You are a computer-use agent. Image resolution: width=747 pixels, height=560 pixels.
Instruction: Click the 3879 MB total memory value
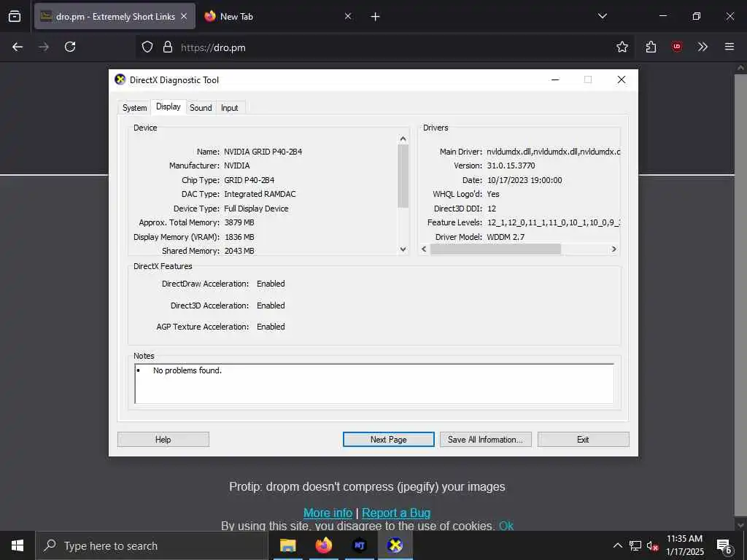pos(239,222)
